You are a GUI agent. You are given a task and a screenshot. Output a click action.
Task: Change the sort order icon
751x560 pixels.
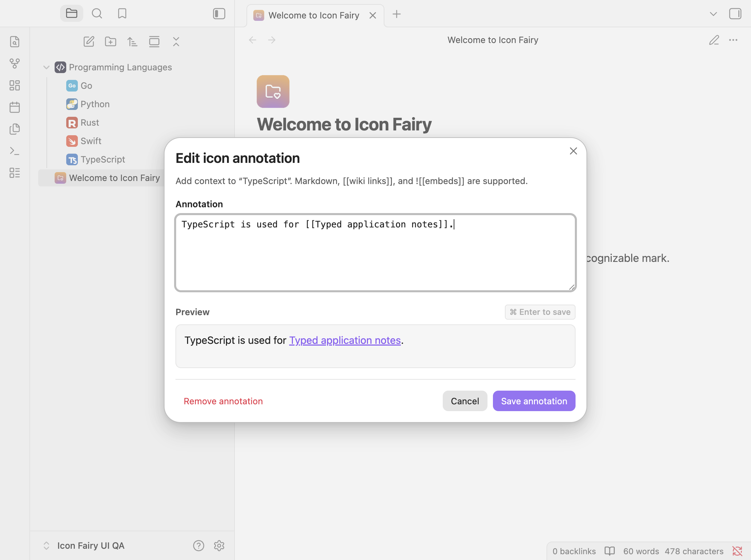[132, 42]
